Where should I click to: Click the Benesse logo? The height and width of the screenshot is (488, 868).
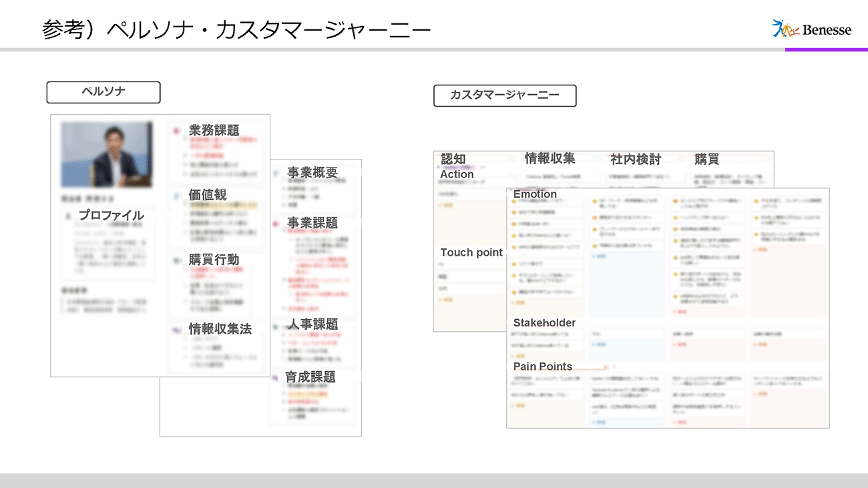point(811,29)
